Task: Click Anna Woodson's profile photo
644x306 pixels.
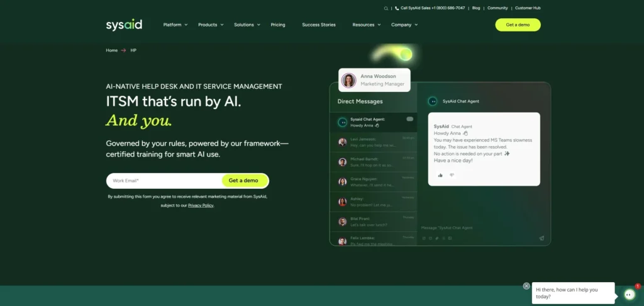Action: pyautogui.click(x=348, y=80)
